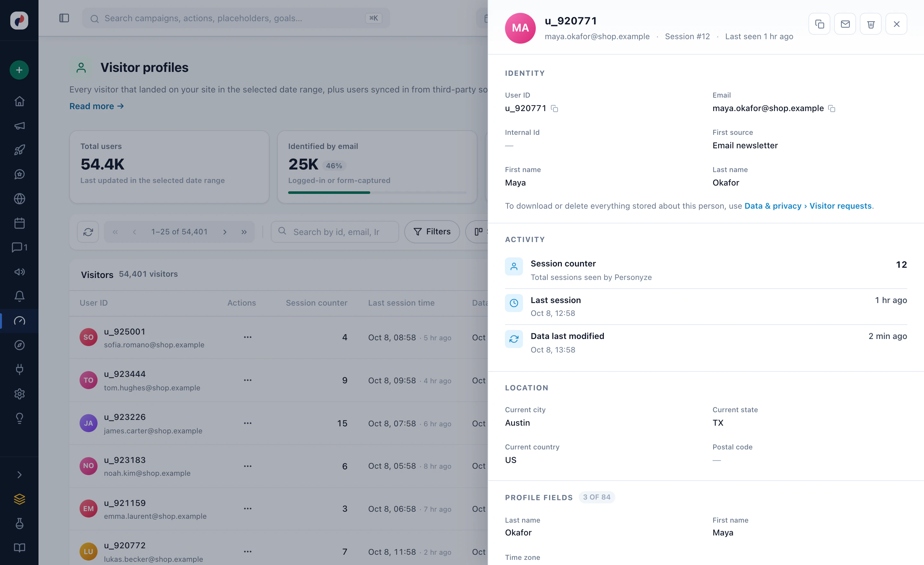Open the message icon with badge 1
Viewport: 924px width, 565px height.
click(19, 247)
